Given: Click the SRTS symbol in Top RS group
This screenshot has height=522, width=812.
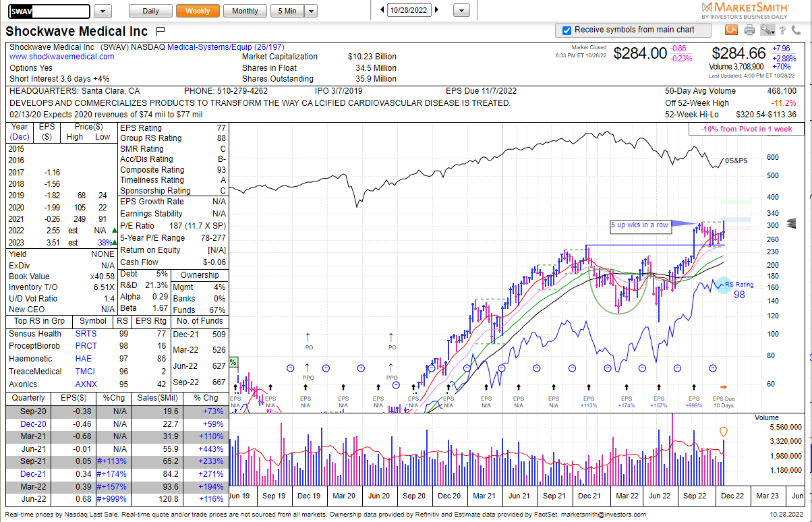Looking at the screenshot, I should pos(86,334).
